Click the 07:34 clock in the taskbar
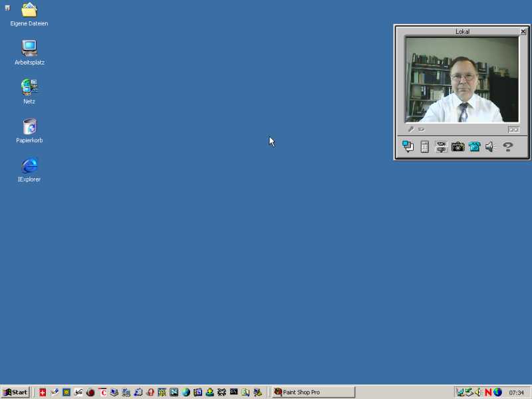 (517, 392)
